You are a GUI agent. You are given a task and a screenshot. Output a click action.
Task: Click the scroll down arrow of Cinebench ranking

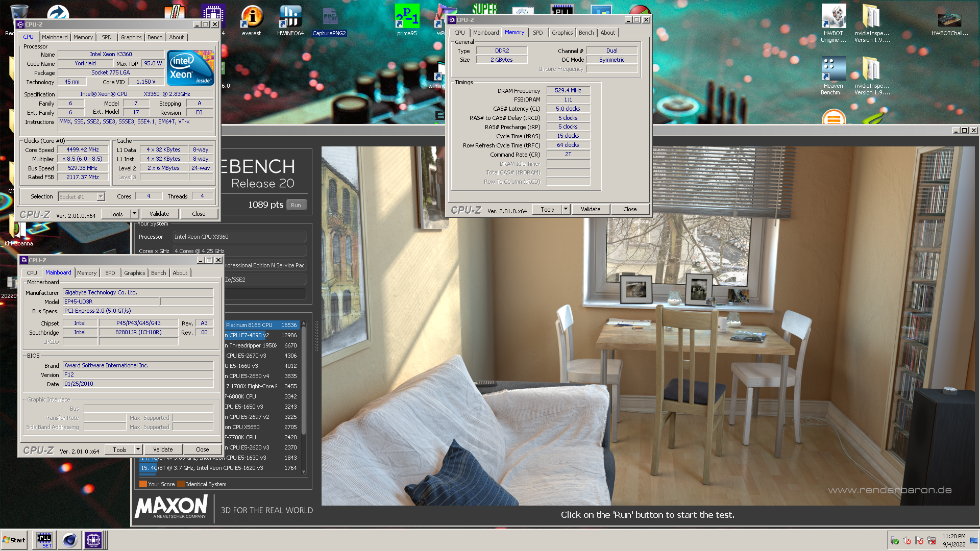tap(304, 472)
